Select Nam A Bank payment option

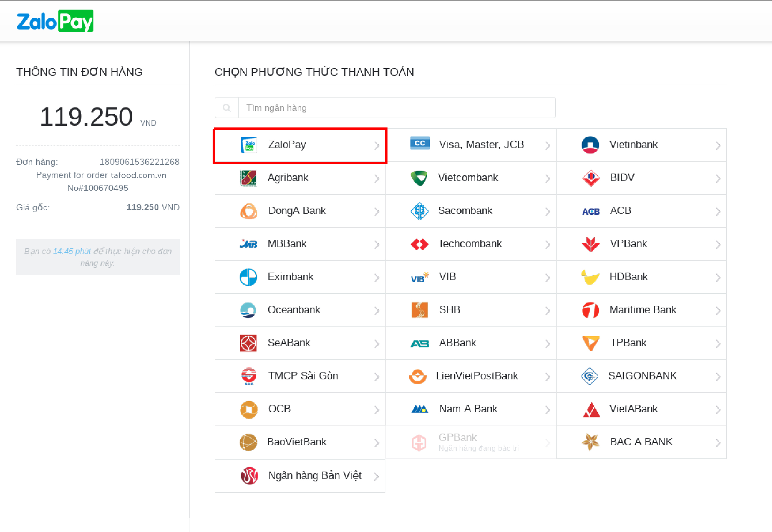point(471,409)
